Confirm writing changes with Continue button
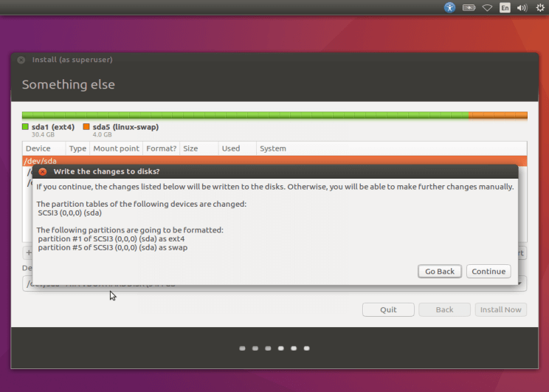This screenshot has height=392, width=549. pyautogui.click(x=488, y=271)
